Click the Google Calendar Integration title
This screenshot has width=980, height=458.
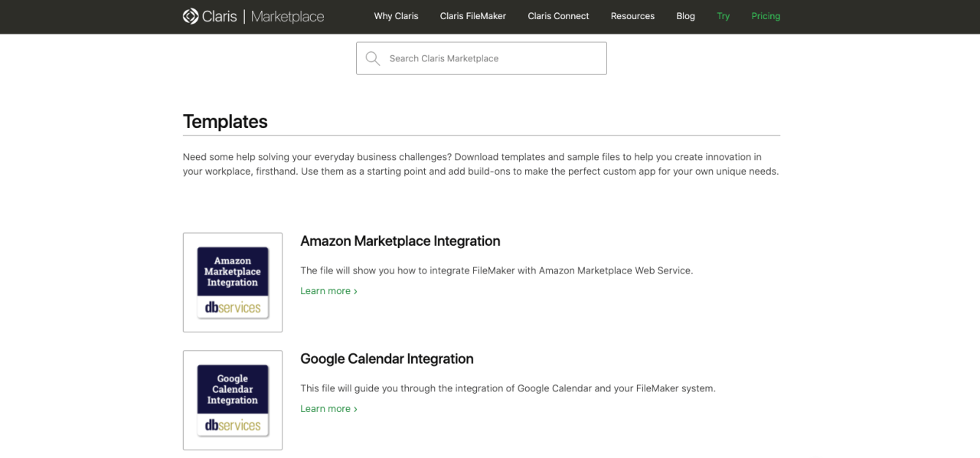click(387, 359)
